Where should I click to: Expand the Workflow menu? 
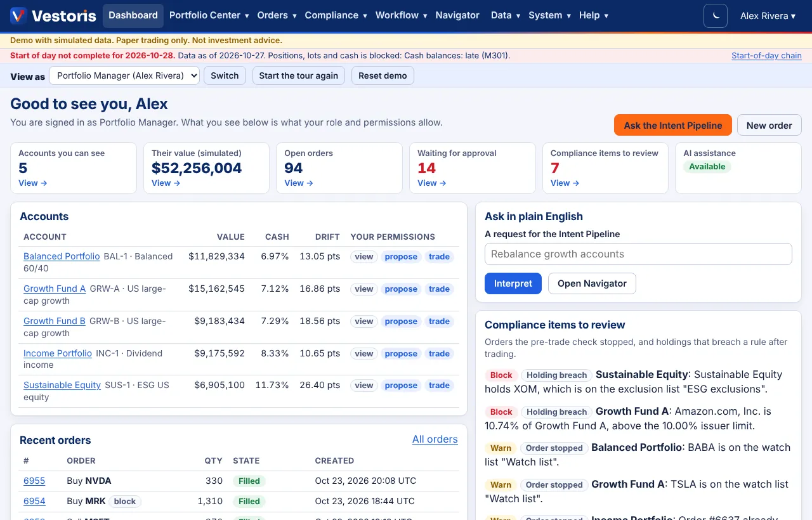pos(402,16)
